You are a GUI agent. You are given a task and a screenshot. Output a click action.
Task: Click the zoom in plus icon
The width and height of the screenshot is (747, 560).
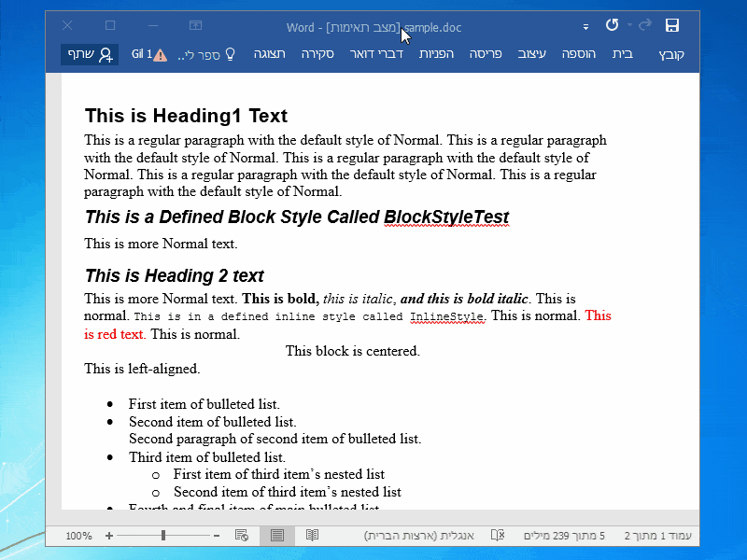109,536
